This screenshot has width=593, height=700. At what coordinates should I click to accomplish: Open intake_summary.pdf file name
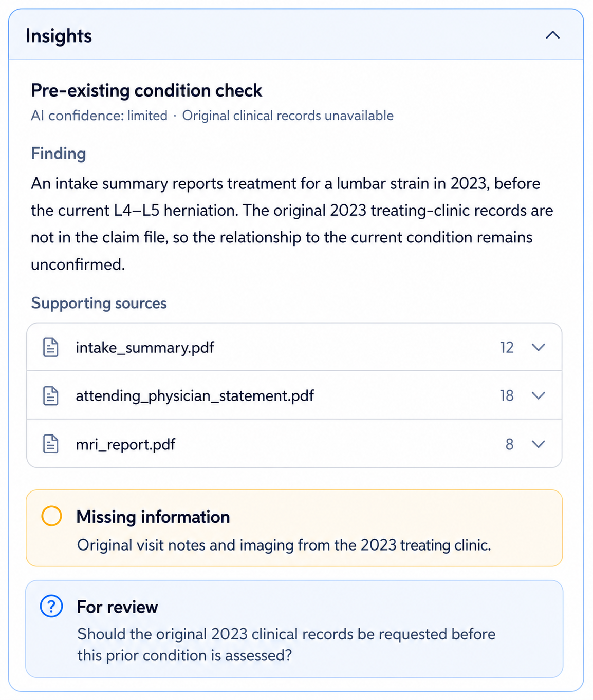point(145,348)
